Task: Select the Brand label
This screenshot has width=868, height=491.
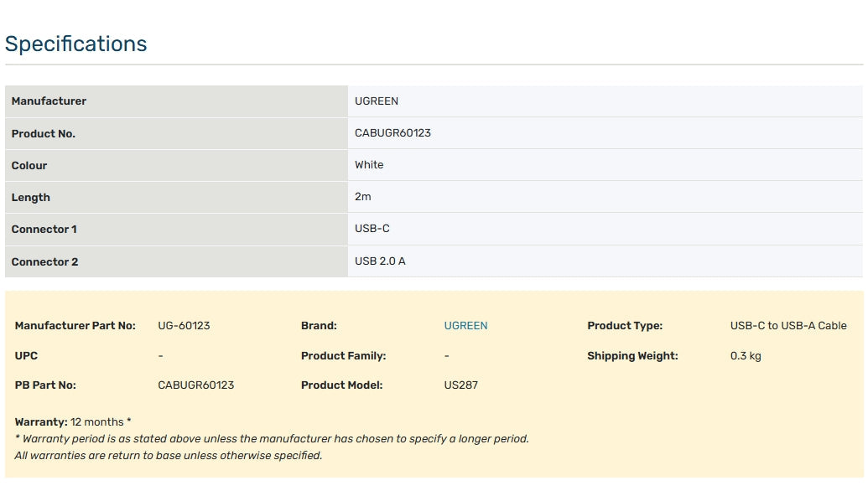Action: 319,326
